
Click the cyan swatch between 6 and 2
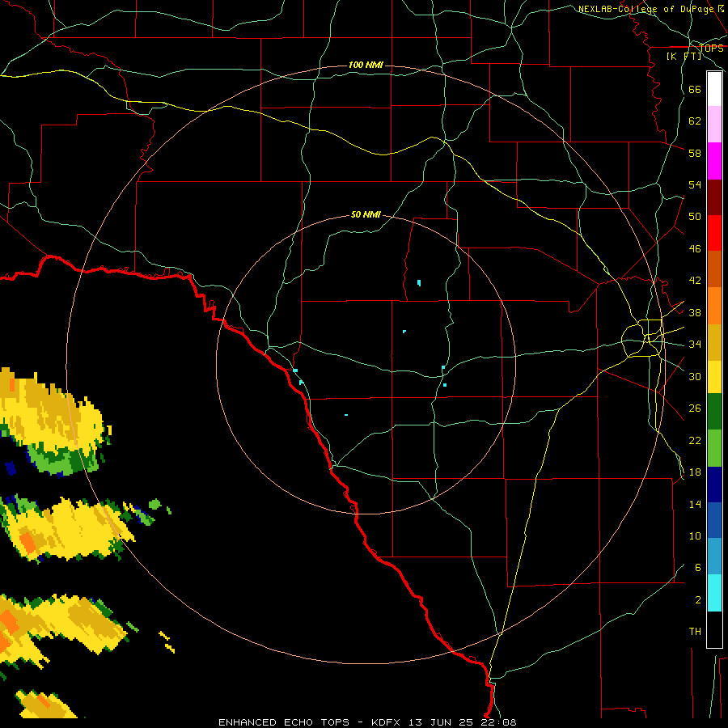tap(714, 593)
